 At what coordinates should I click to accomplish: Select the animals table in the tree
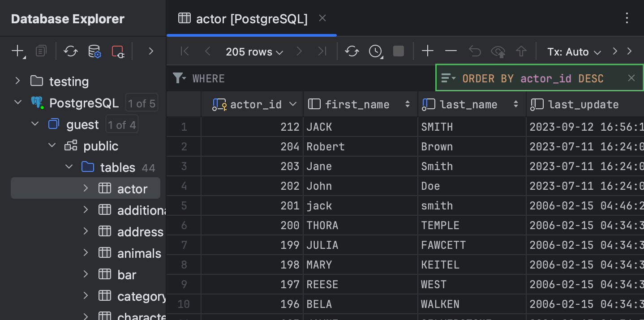coord(139,253)
